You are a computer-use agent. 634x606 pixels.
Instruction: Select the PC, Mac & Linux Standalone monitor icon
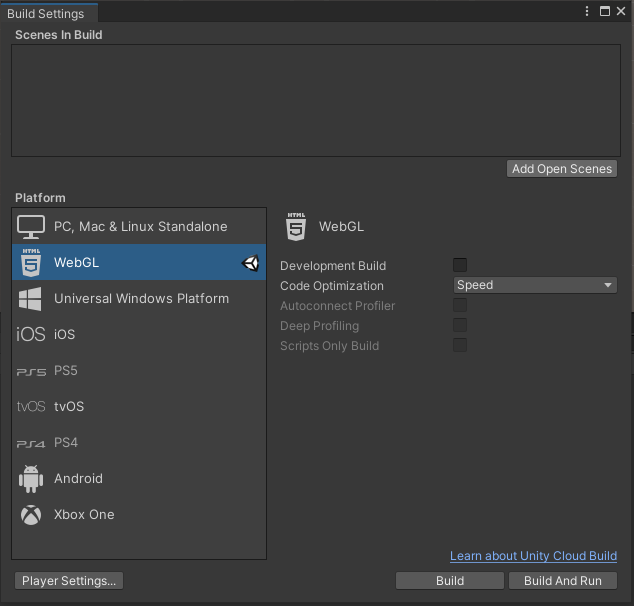31,227
